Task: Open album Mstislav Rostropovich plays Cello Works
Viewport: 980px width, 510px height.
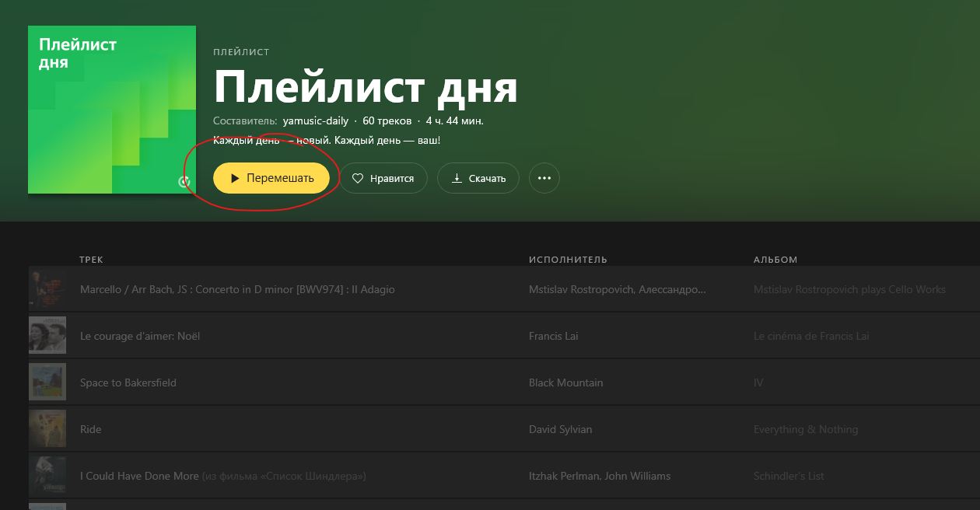Action: [849, 289]
